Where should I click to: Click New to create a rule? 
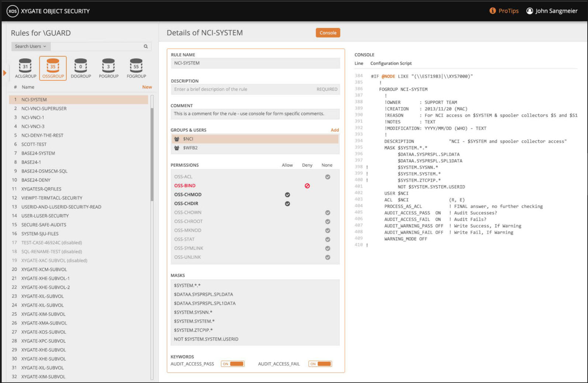pyautogui.click(x=147, y=87)
